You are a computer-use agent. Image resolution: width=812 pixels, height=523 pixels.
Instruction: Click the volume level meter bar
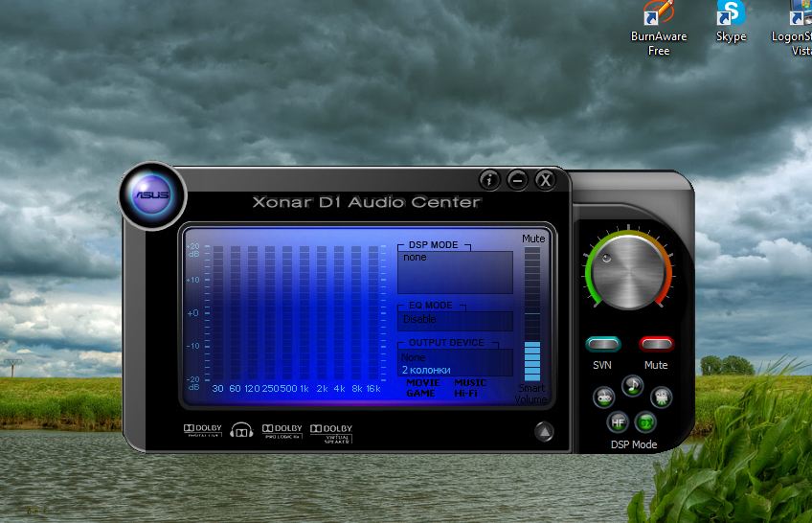tap(532, 316)
